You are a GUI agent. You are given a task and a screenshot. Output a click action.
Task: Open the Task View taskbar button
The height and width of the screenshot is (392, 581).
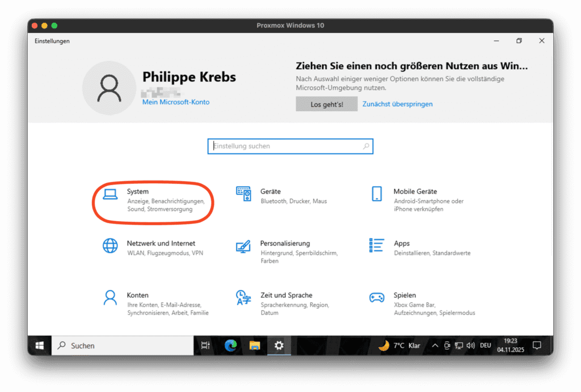205,345
